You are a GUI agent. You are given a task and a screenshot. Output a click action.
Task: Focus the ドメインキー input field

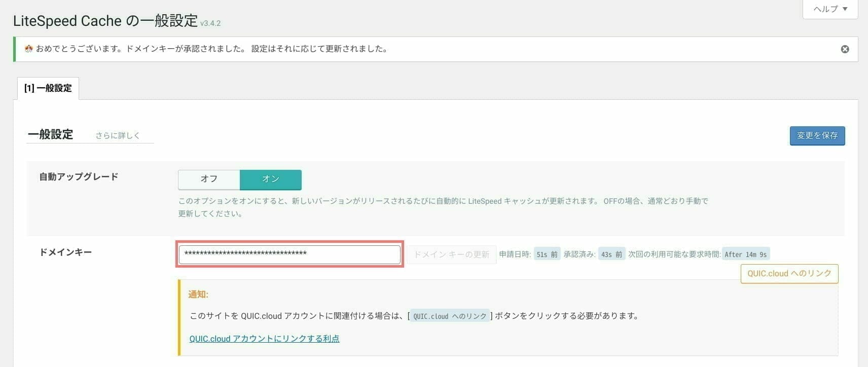click(x=290, y=254)
